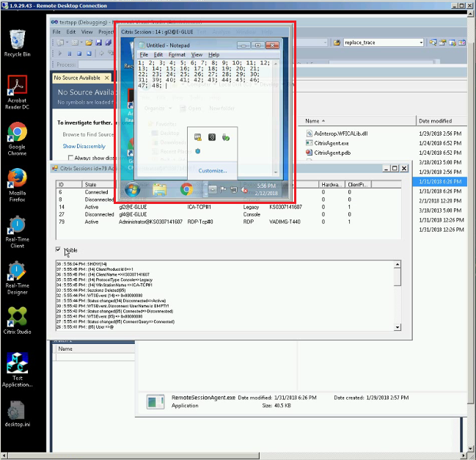Image resolution: width=476 pixels, height=460 pixels.
Task: Open Notepad File menu
Action: point(144,54)
